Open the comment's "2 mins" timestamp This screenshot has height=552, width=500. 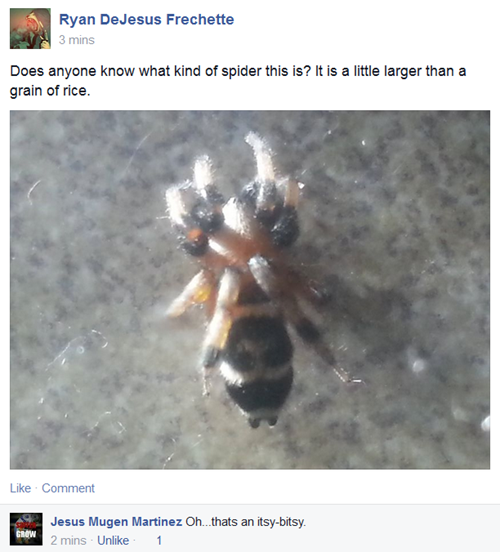[x=68, y=540]
